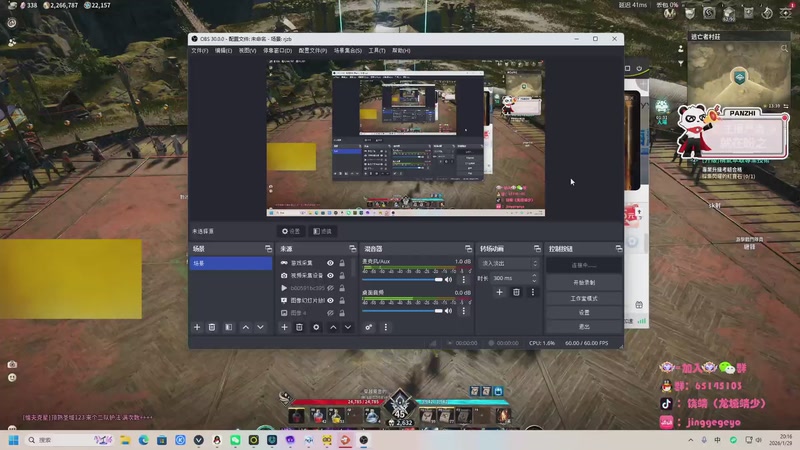Click 退出 exit button in controls

[x=584, y=327]
